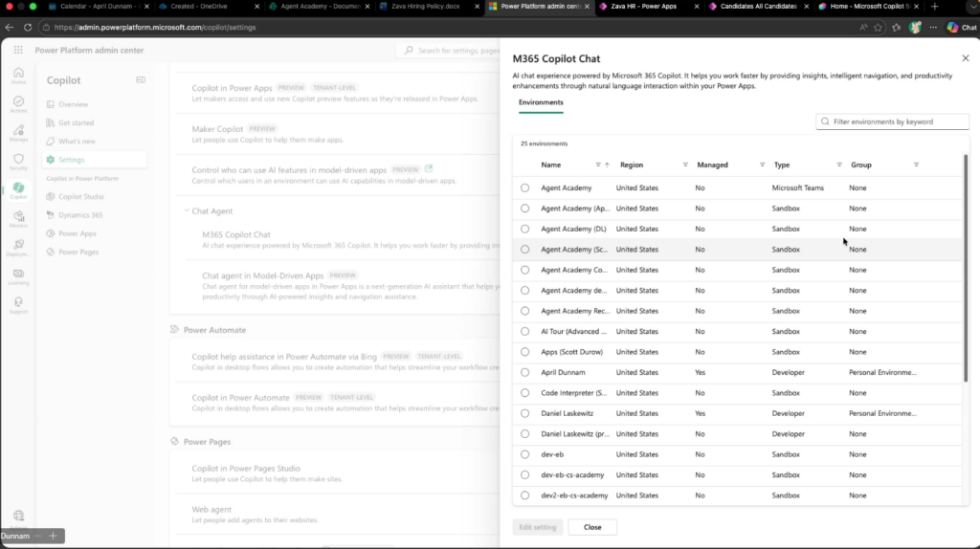Viewport: 980px width, 549px height.
Task: Open the Type column filter dropdown
Action: [839, 165]
